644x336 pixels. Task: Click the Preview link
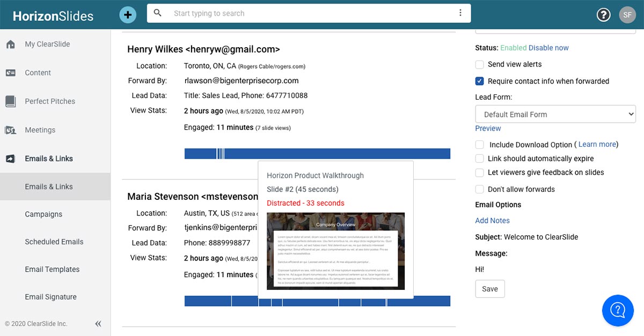coord(488,129)
